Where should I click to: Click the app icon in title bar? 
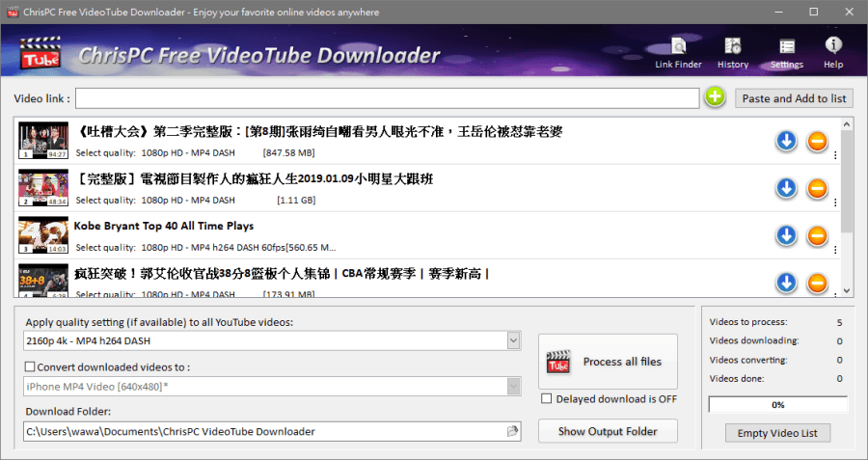[13, 12]
